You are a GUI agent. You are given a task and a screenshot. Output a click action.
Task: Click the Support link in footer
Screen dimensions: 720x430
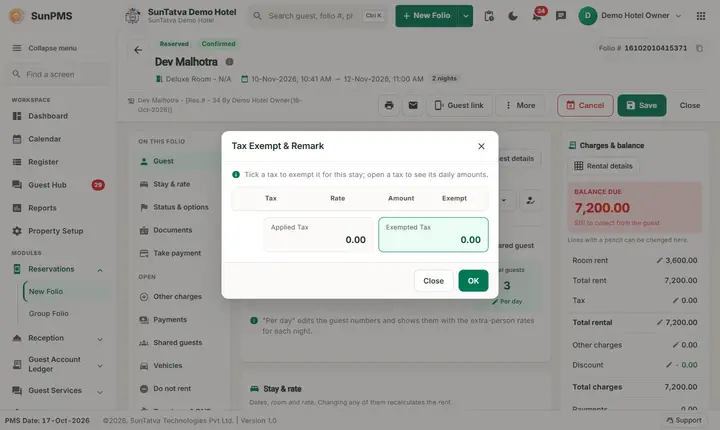tap(684, 420)
